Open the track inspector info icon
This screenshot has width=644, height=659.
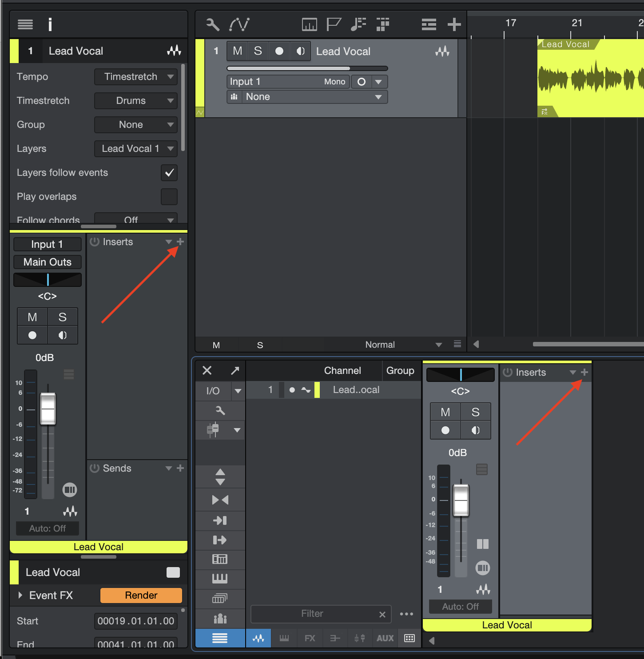tap(50, 24)
